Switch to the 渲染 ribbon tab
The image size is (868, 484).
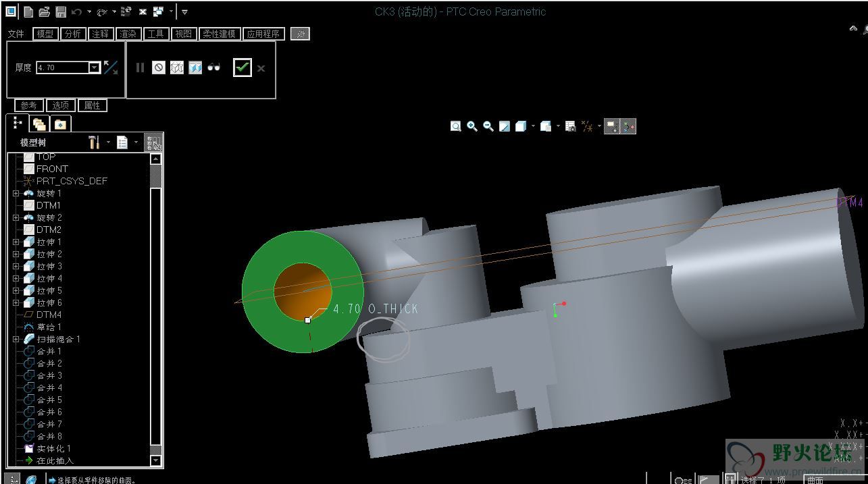[x=128, y=34]
